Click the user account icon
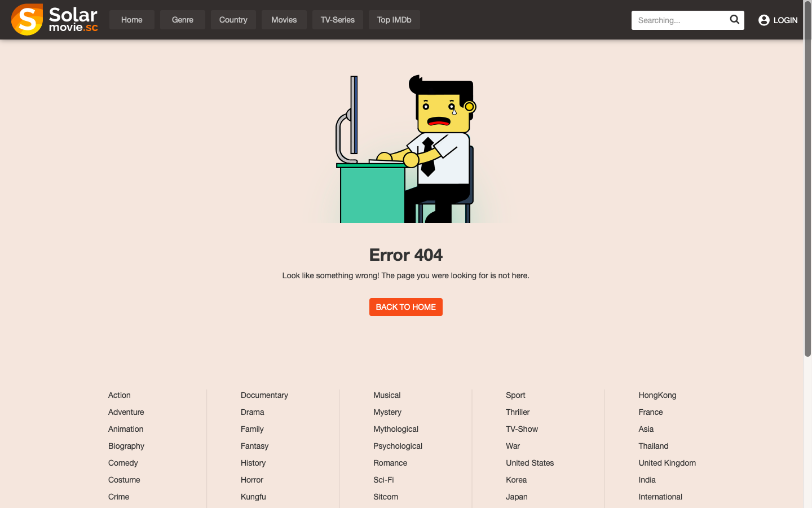The height and width of the screenshot is (508, 812). [x=764, y=20]
